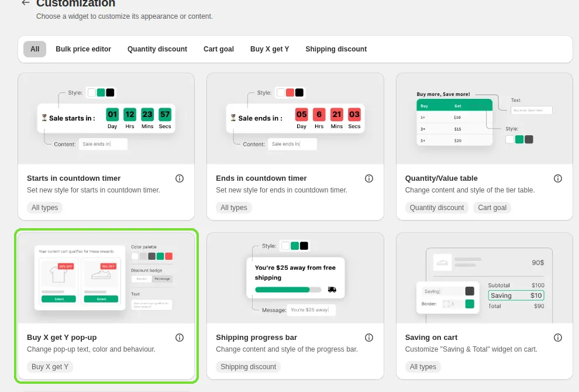579x392 pixels.
Task: Click "Change content and style of the tier table."
Action: (x=470, y=190)
